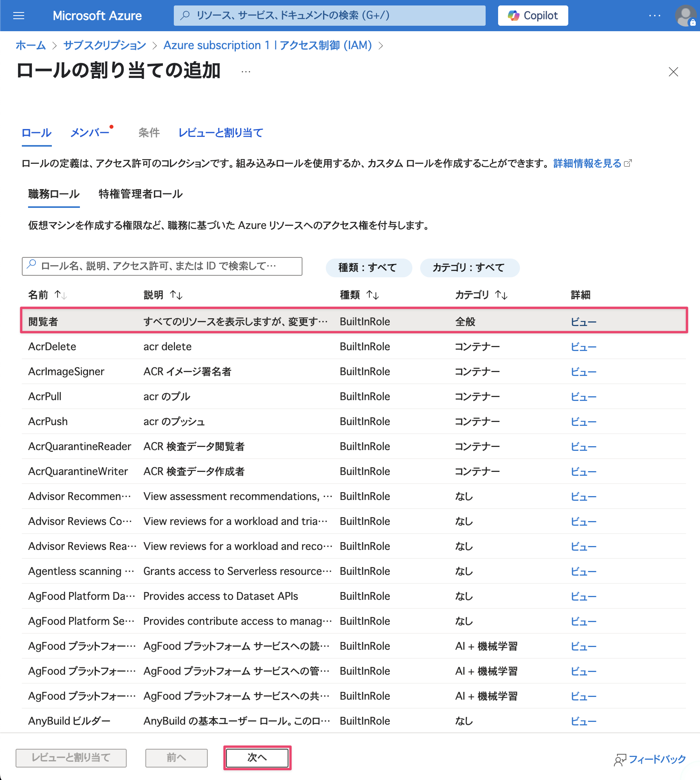Launch Copilot from the top bar
Screen dimensions: 700x780
(x=532, y=15)
